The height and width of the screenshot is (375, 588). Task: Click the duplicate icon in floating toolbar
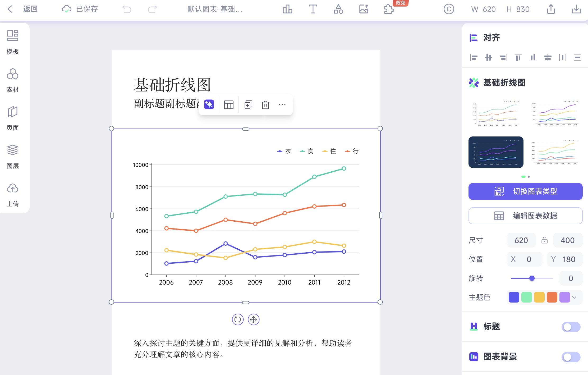[x=248, y=105]
